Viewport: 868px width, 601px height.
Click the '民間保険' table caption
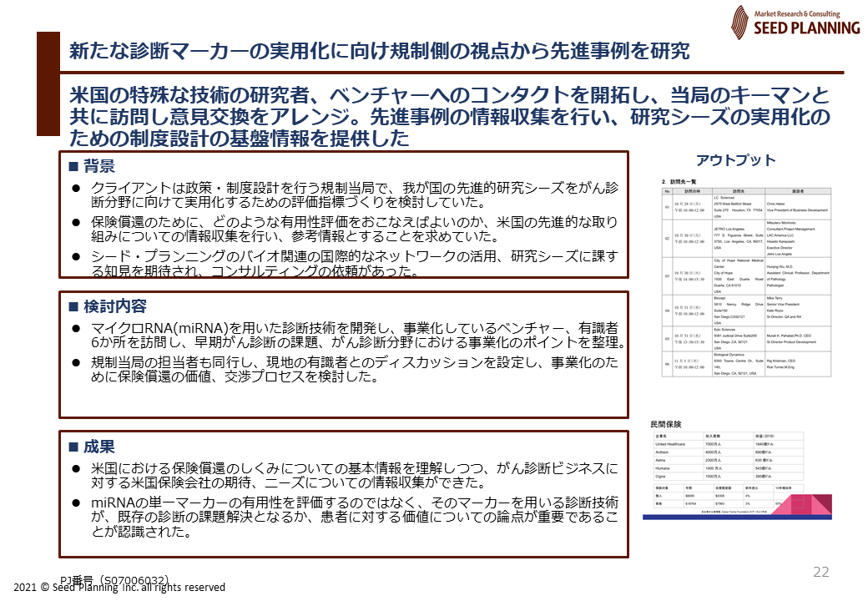666,425
